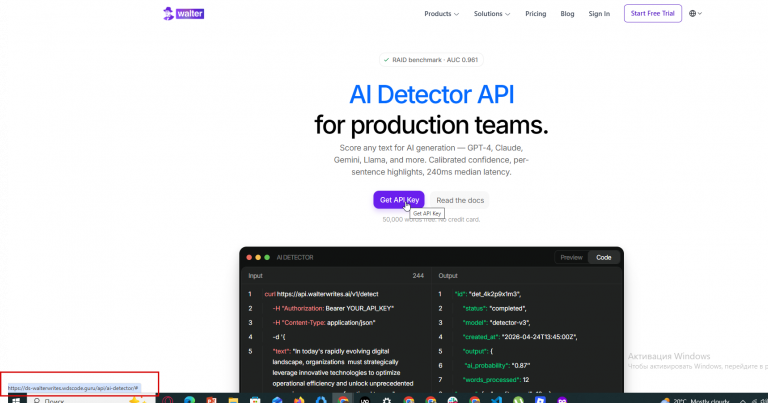Image resolution: width=768 pixels, height=403 pixels.
Task: Open the Blog link
Action: point(567,14)
